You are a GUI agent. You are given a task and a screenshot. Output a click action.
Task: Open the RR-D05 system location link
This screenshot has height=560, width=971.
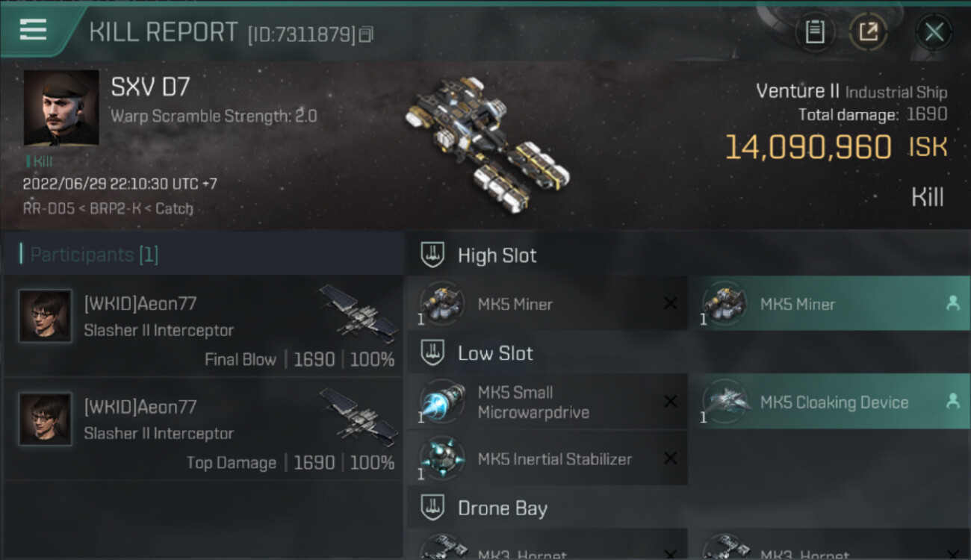[49, 208]
